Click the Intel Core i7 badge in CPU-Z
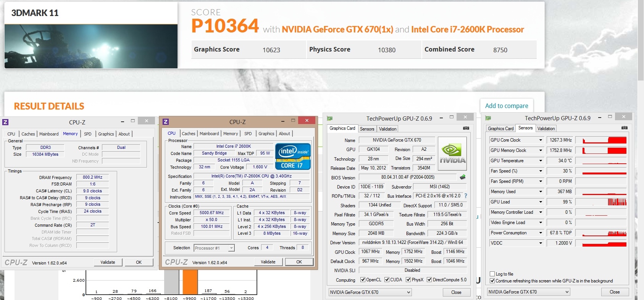The image size is (644, 300). pos(293,156)
